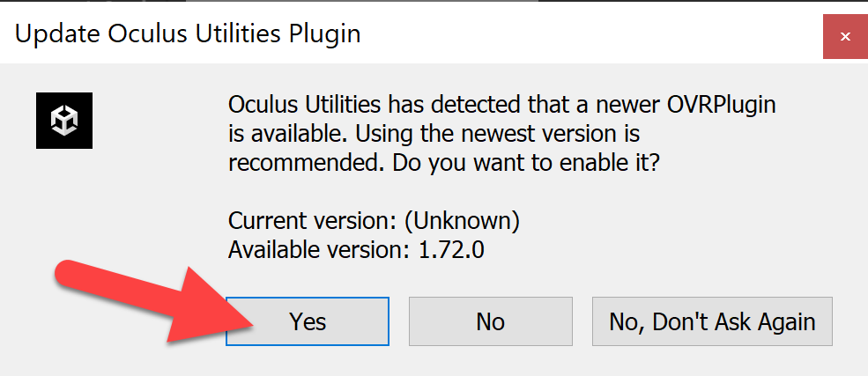
Task: Click the version number 1.72.0
Action: click(451, 250)
